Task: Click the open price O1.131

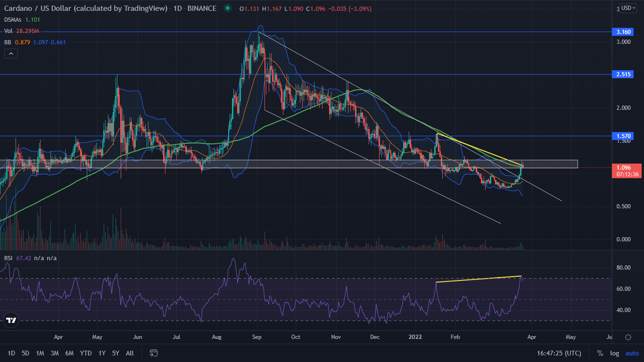Action: click(249, 9)
